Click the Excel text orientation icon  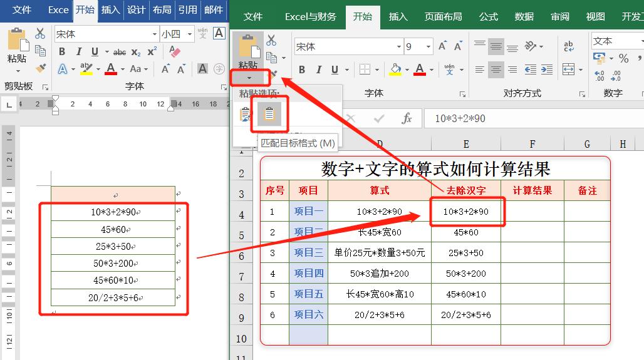[x=530, y=46]
